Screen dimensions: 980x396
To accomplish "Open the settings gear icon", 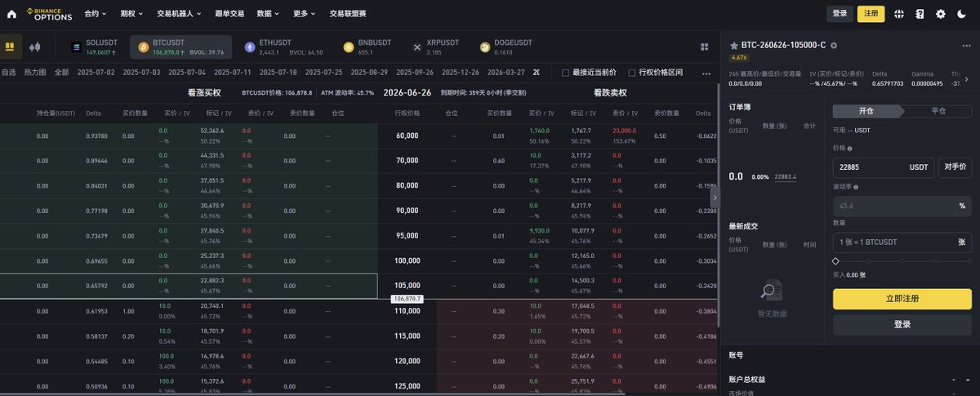I will pyautogui.click(x=941, y=14).
